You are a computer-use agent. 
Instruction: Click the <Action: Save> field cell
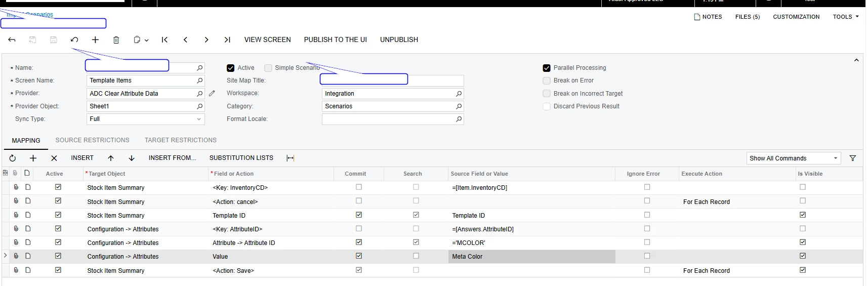271,271
